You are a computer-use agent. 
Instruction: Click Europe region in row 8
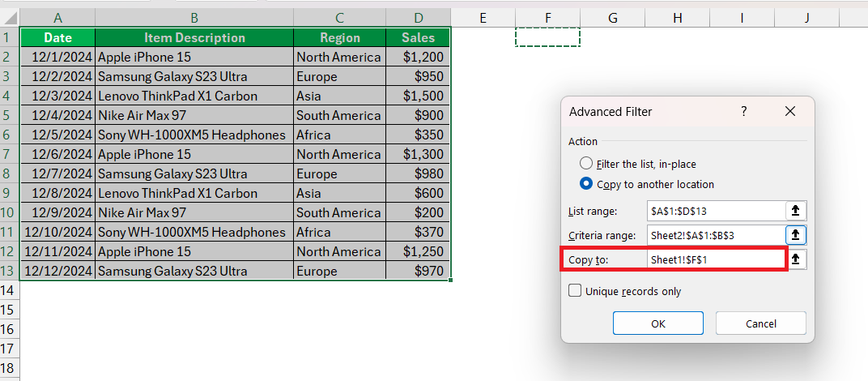pyautogui.click(x=340, y=174)
